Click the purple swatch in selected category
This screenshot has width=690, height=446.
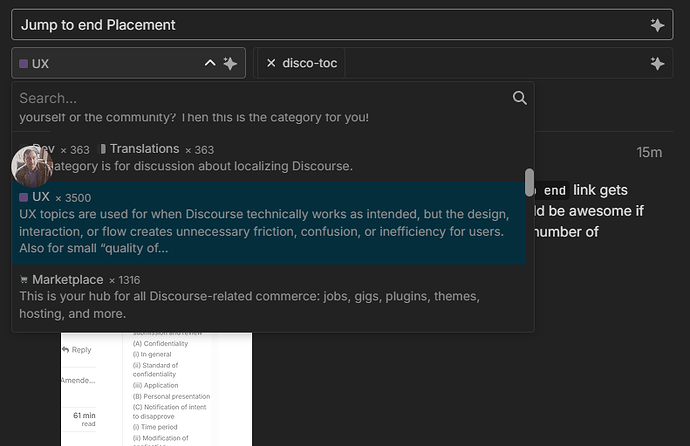tap(23, 64)
